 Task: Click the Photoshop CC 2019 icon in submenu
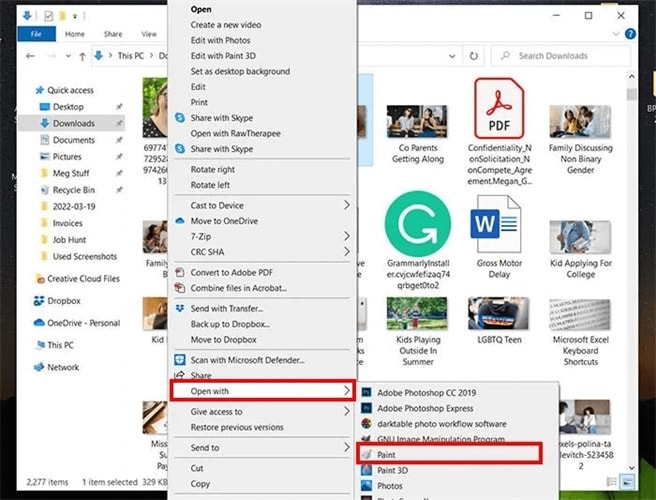[x=366, y=392]
